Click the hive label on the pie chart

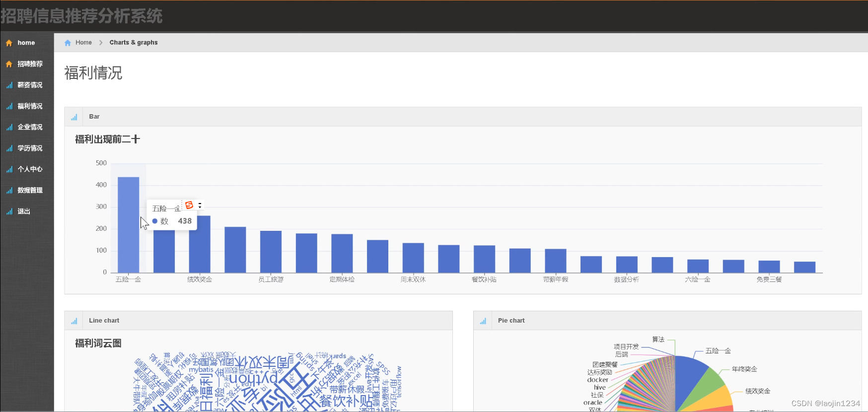[x=600, y=388]
